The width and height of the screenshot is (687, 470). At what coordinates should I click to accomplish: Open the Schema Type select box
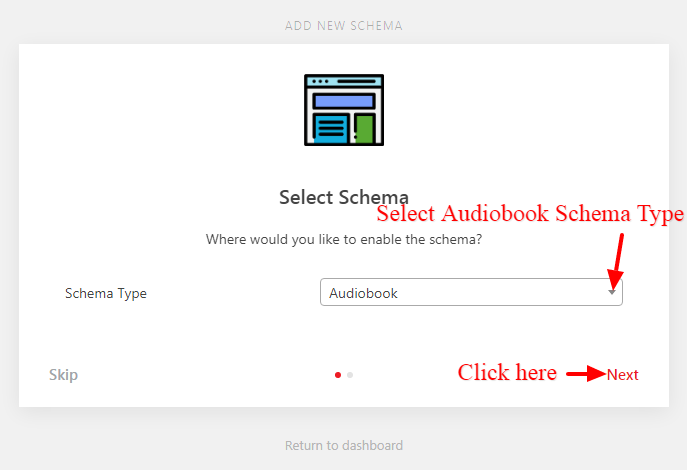[471, 292]
